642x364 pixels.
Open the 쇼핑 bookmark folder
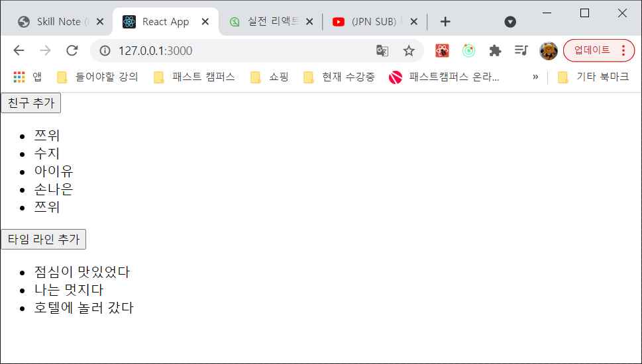(270, 77)
